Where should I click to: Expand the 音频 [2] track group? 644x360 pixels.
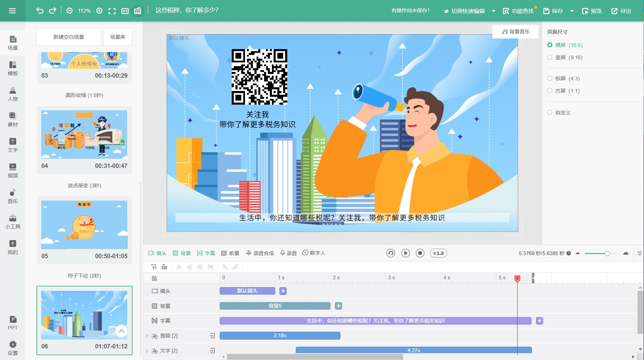[x=147, y=336]
